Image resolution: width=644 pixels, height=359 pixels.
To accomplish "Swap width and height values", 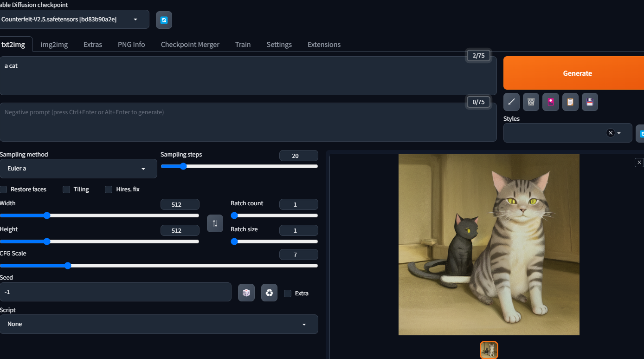I will [x=215, y=223].
